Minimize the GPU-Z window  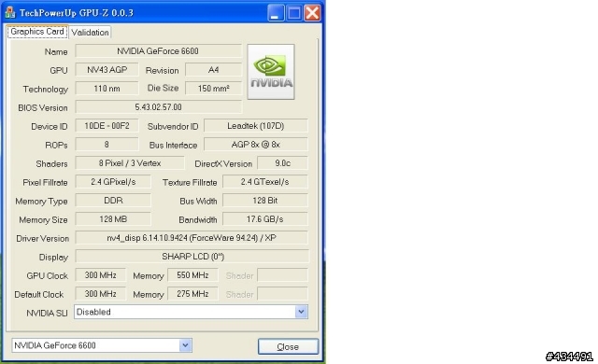coord(276,13)
